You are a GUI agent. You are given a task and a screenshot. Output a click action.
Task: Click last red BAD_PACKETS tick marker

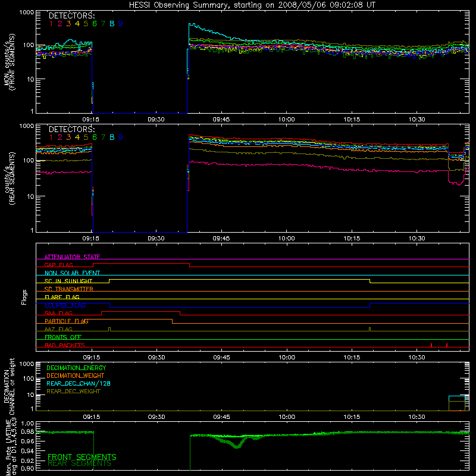[447, 345]
